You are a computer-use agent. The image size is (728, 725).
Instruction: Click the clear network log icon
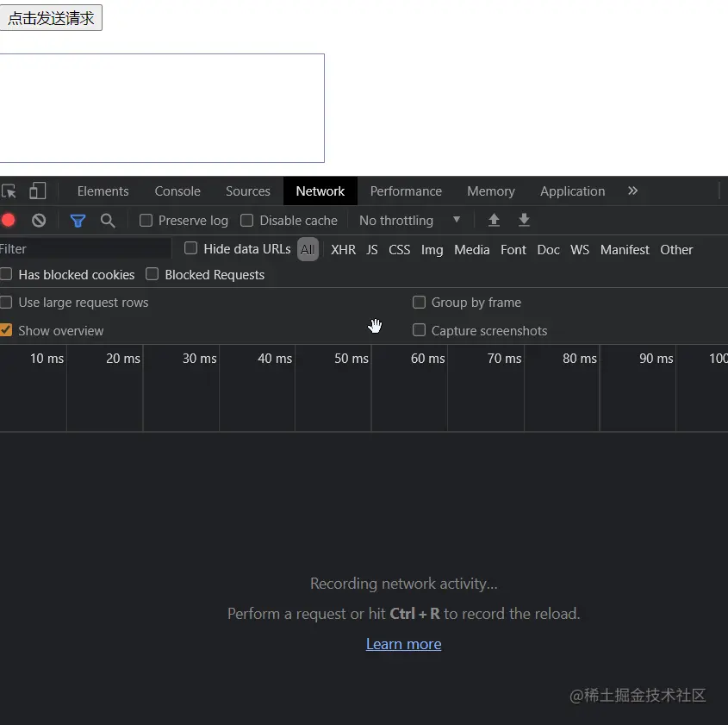tap(37, 220)
